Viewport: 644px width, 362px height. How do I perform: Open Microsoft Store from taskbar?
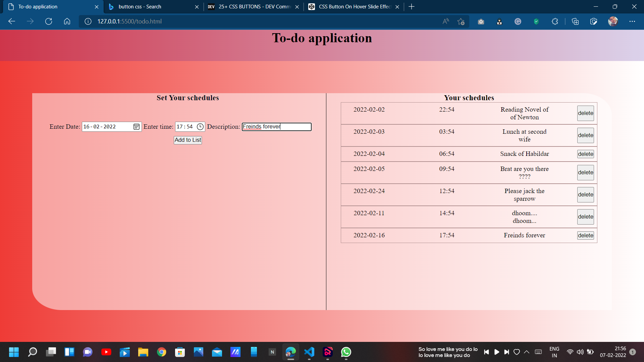[180, 352]
